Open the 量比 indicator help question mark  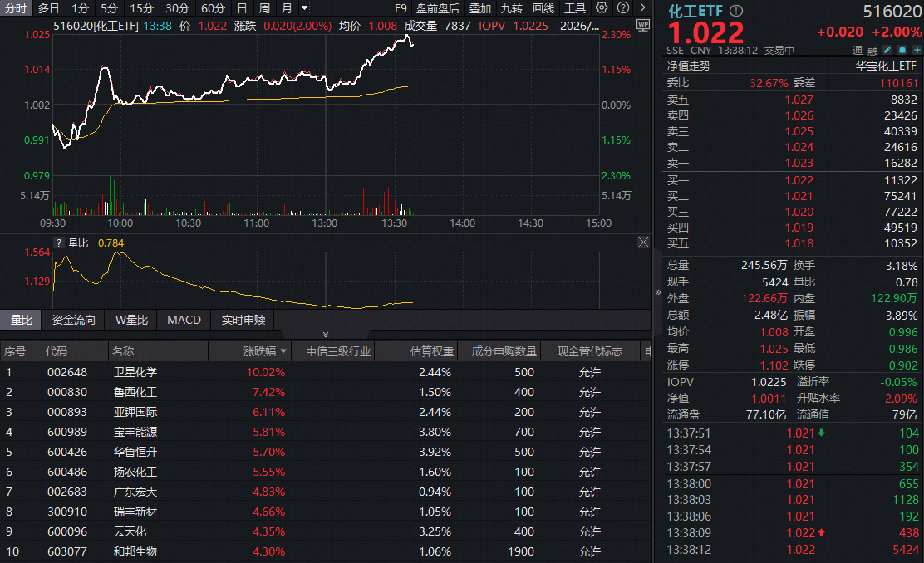[x=59, y=243]
